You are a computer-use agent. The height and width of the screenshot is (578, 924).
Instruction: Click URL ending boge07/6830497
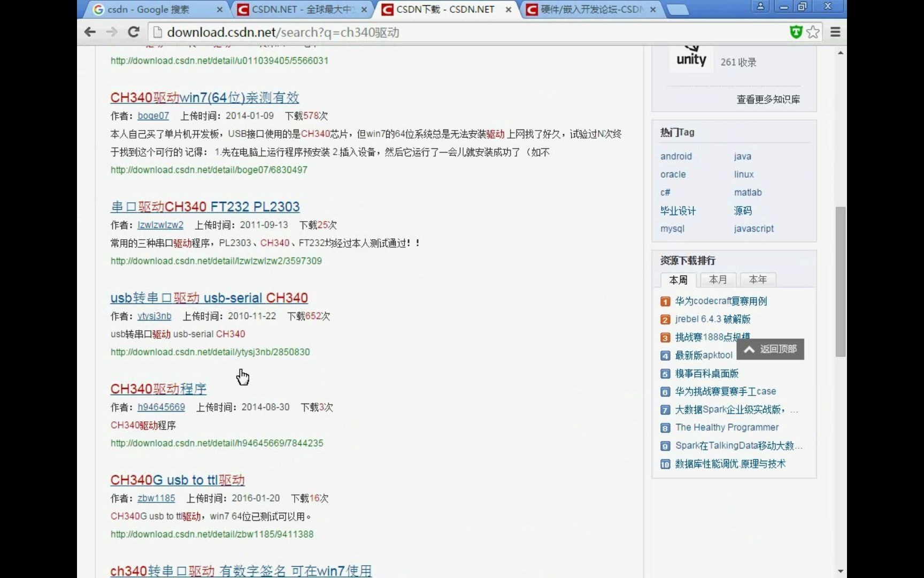coord(209,170)
